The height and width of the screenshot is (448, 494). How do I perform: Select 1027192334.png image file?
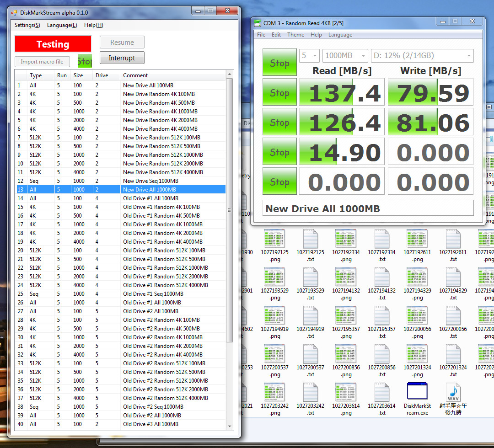(346, 239)
